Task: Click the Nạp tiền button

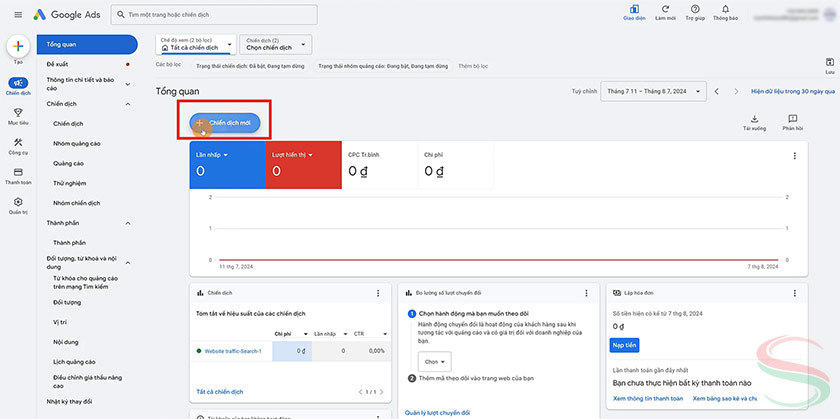Action: [624, 345]
